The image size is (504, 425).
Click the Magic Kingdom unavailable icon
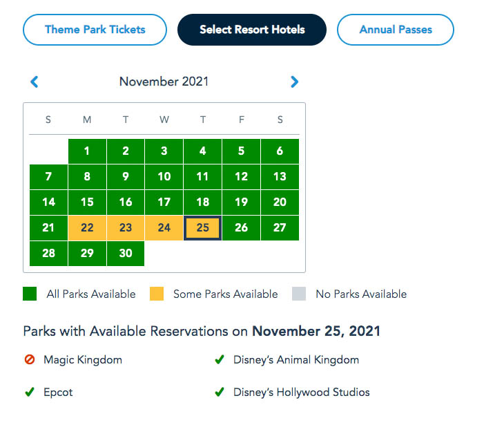point(30,359)
